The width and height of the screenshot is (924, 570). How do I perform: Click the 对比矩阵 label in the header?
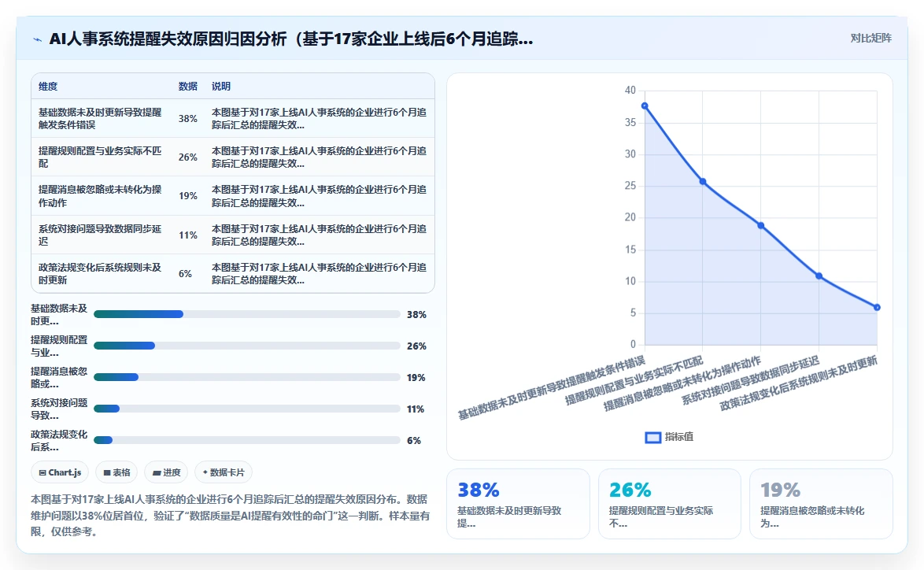(870, 39)
